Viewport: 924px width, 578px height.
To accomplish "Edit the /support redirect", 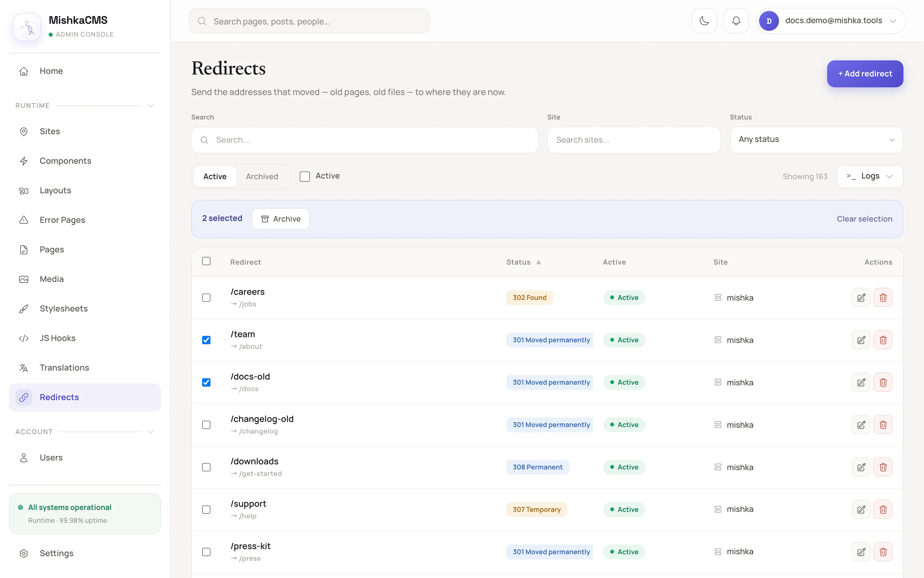I will [x=861, y=510].
